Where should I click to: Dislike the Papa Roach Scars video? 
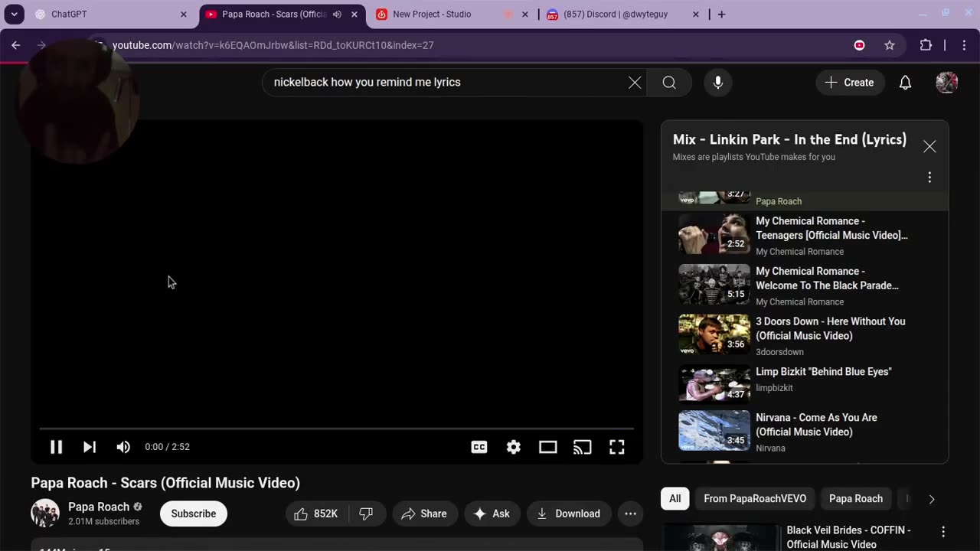(367, 514)
